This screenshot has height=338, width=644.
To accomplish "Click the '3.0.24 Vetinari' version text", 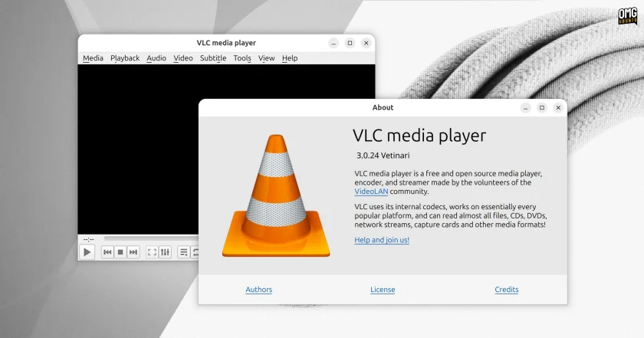I will [383, 156].
